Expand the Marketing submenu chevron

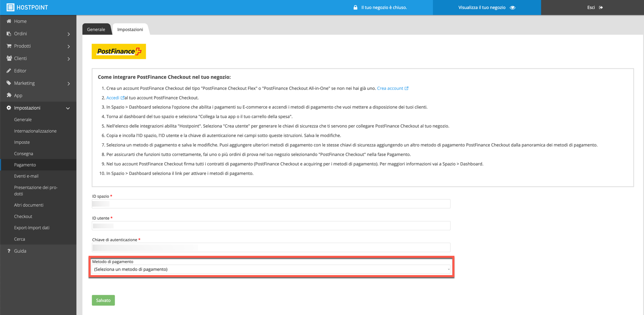pos(69,84)
